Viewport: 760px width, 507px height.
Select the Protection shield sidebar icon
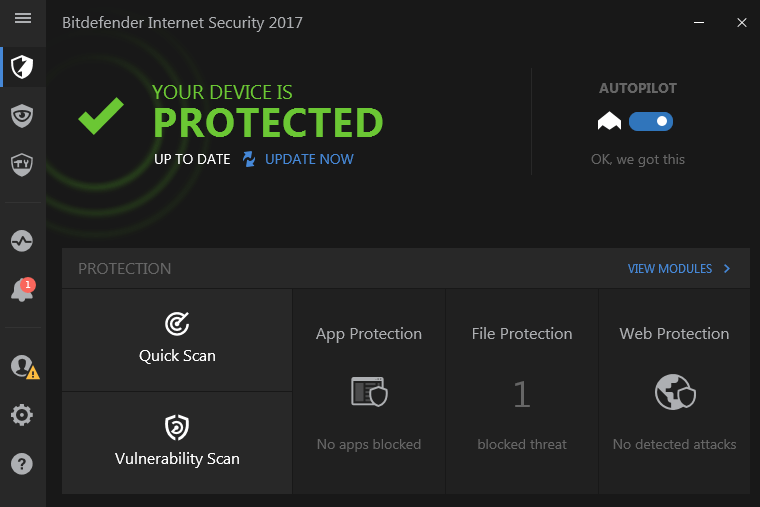coord(22,67)
